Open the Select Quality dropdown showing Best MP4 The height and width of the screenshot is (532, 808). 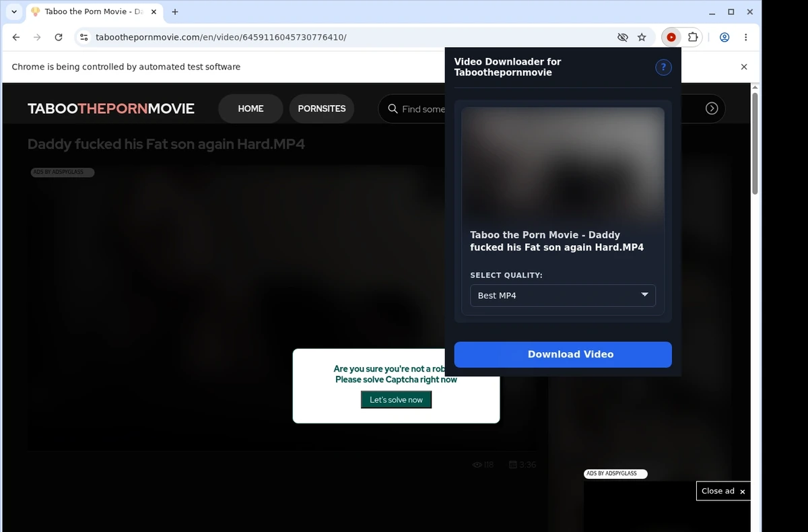[563, 296]
